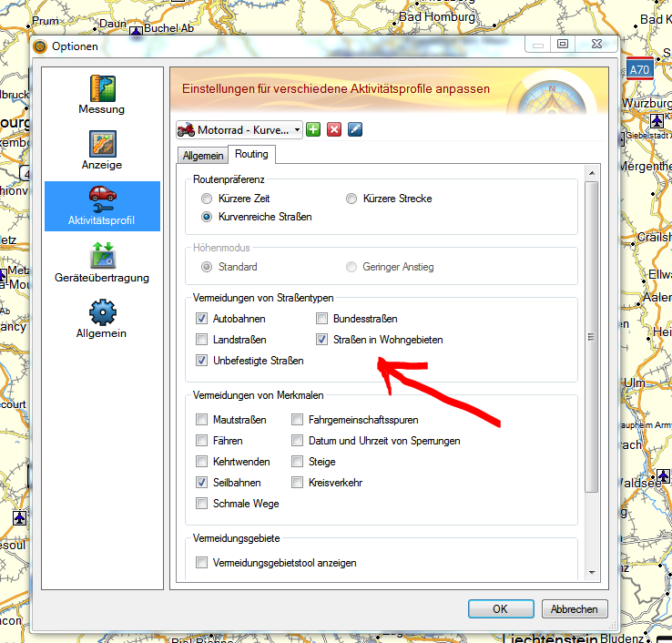Viewport: 672px width, 643px height.
Task: Select the Routing tab
Action: (x=251, y=154)
